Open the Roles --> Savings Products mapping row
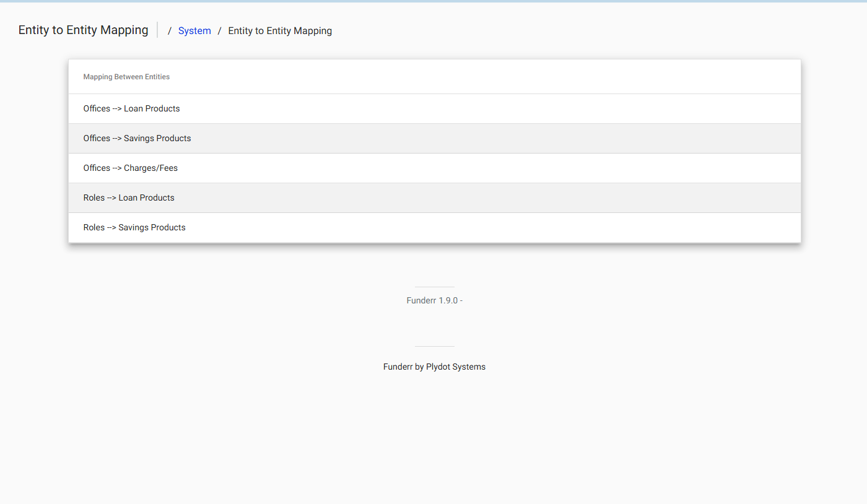 click(134, 227)
